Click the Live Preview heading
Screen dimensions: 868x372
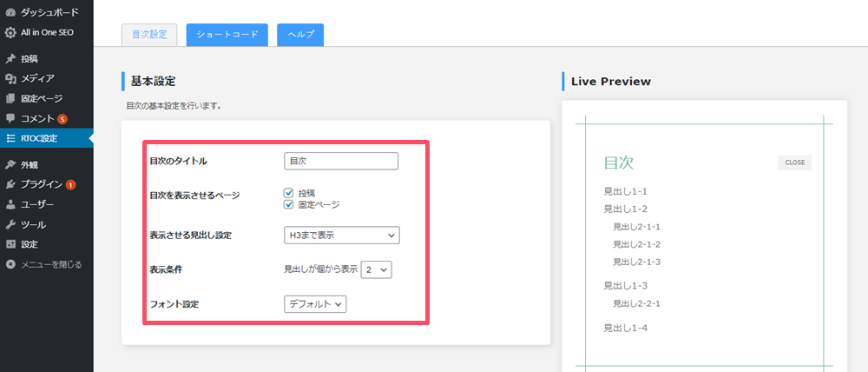(611, 82)
